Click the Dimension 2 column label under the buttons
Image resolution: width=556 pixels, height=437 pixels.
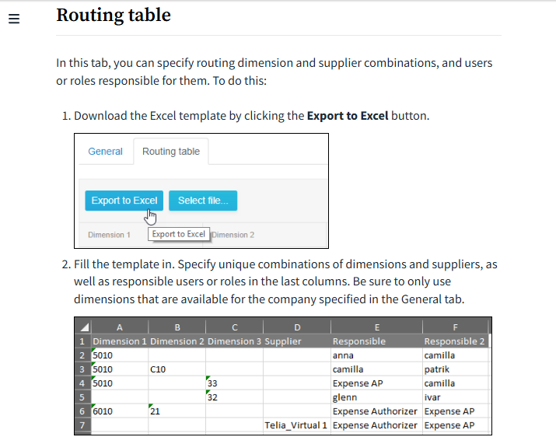[x=233, y=235]
